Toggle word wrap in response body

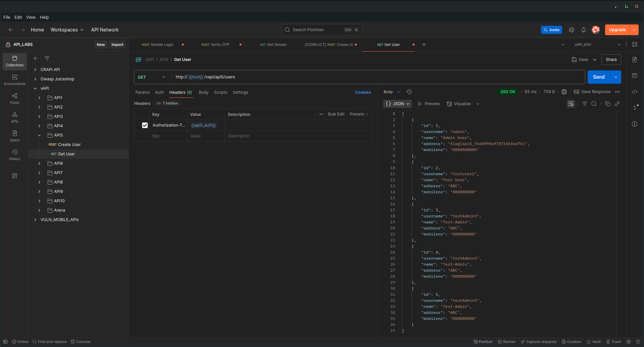(x=571, y=104)
